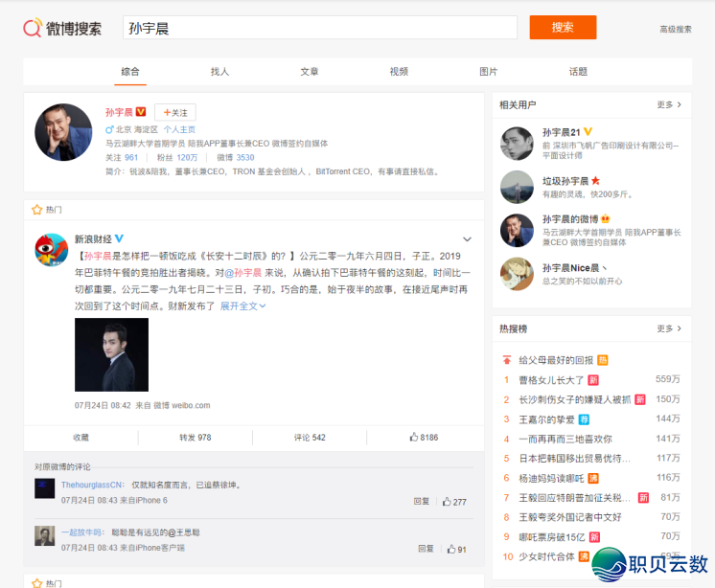Like the TheHourglassCN comment with 277 likes
The width and height of the screenshot is (715, 588).
click(454, 502)
